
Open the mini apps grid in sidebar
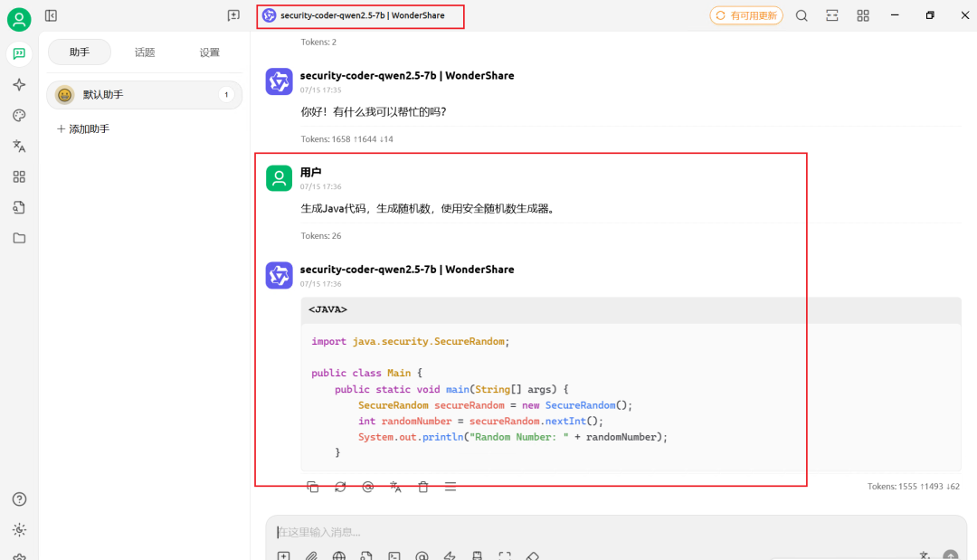[19, 177]
